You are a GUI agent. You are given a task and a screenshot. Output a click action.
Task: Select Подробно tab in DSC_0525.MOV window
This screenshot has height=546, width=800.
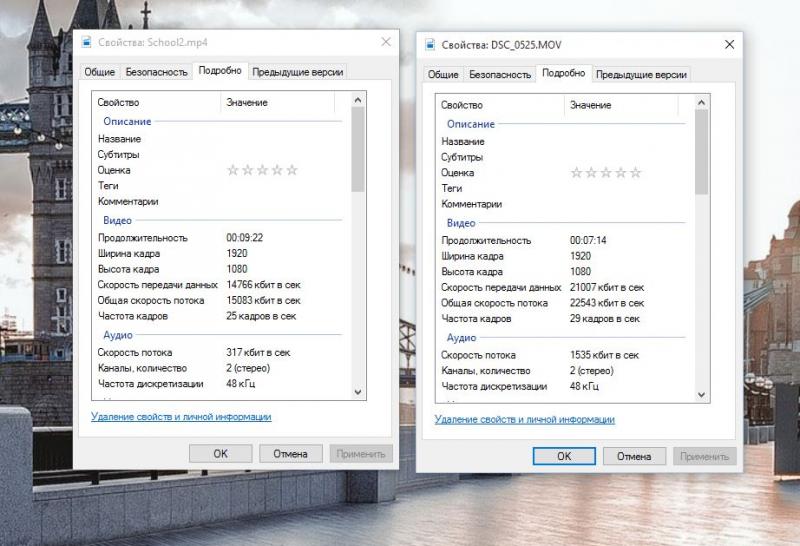click(x=563, y=73)
